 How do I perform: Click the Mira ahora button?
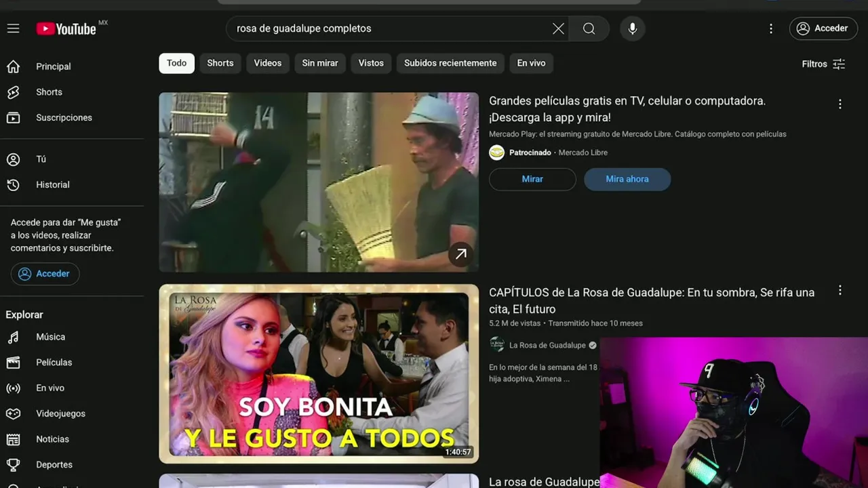pos(627,179)
